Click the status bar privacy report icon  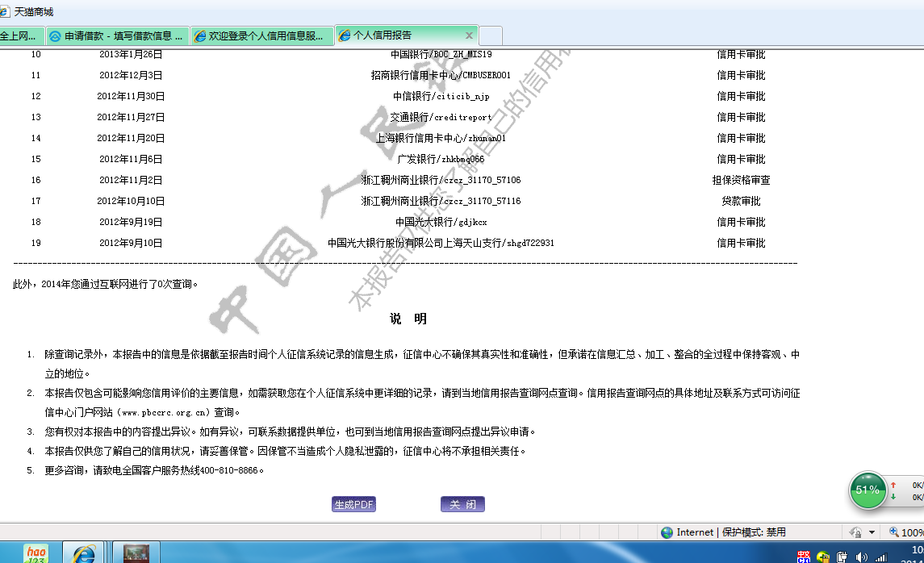coord(856,532)
